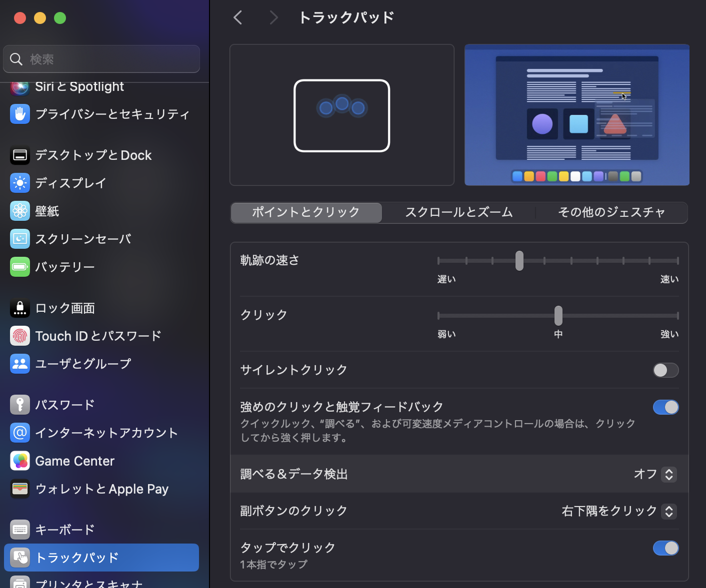This screenshot has width=706, height=588.
Task: Disable 強めのクリックと触覚フィードバック
Action: tap(665, 407)
